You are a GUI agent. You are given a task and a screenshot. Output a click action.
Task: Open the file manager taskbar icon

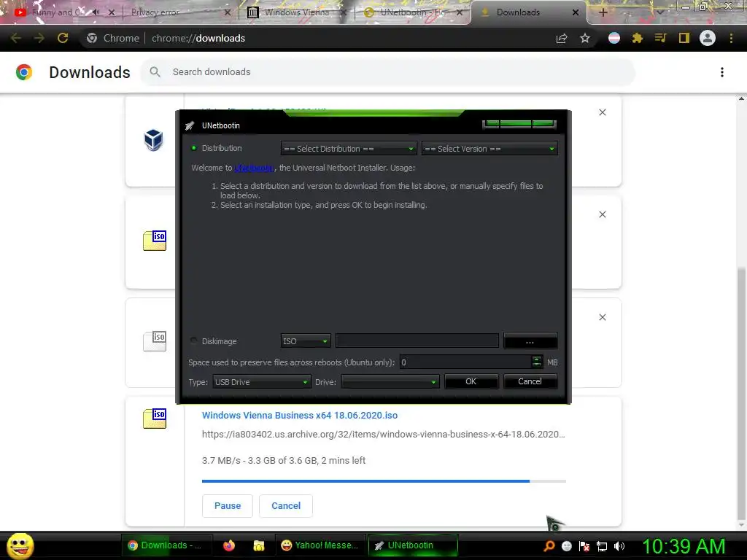pos(259,545)
